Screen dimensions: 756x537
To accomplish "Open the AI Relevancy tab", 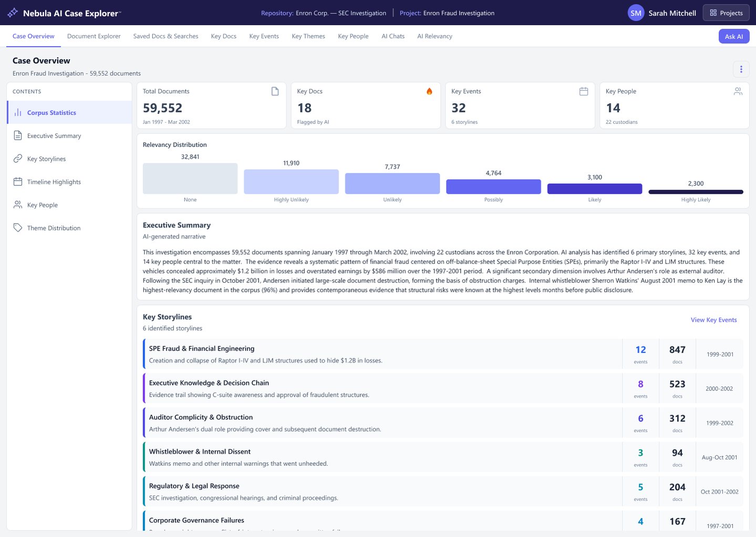I will click(434, 36).
